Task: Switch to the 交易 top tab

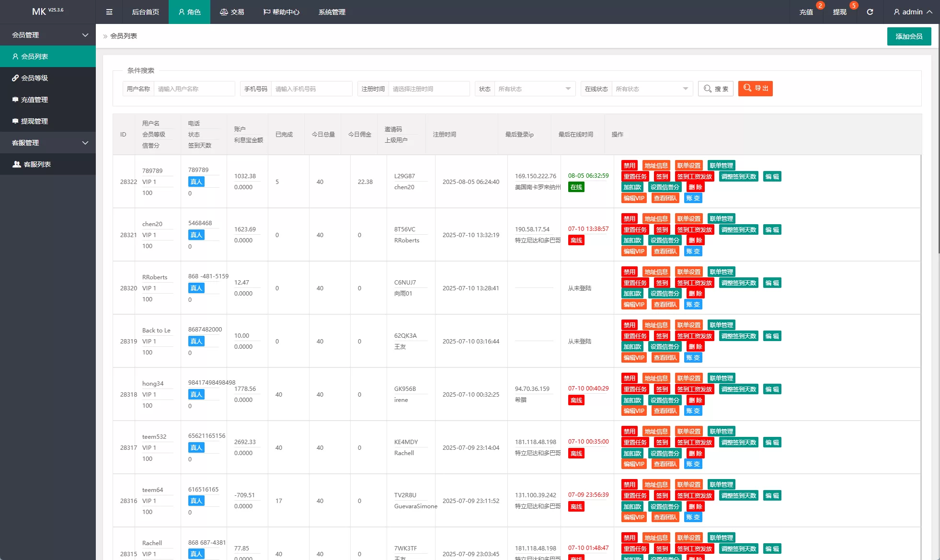Action: click(x=232, y=12)
